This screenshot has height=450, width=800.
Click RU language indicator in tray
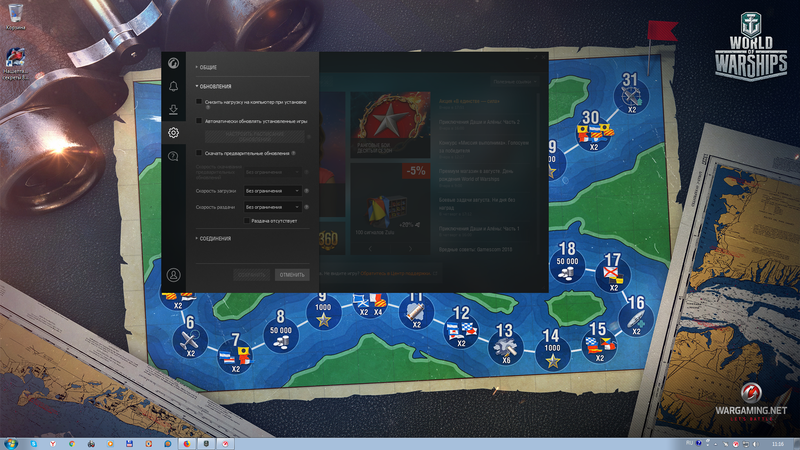(690, 443)
